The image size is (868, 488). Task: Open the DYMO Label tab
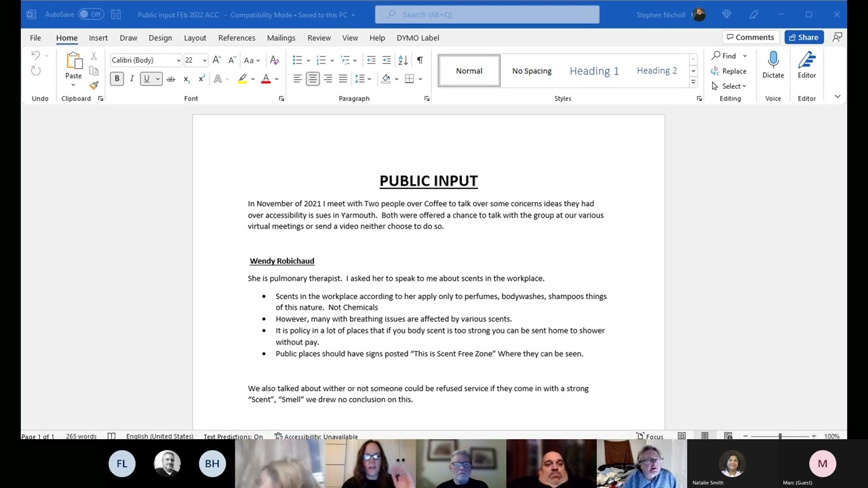coord(418,38)
